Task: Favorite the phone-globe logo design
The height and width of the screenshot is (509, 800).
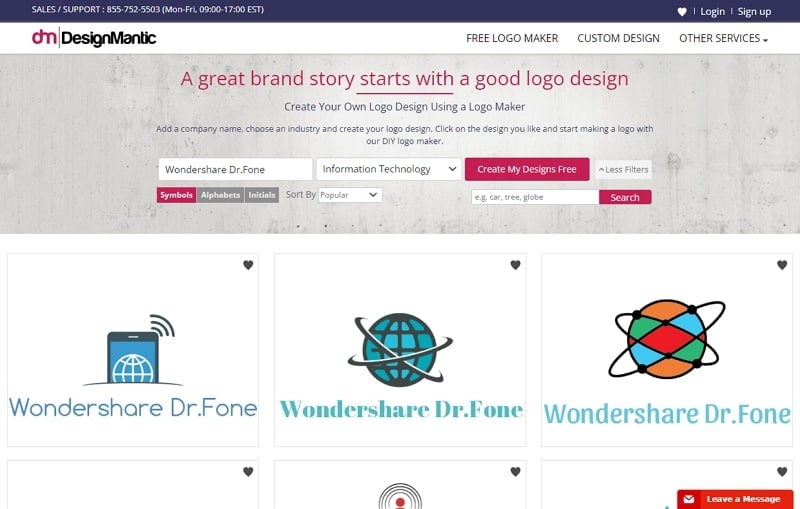Action: point(248,265)
